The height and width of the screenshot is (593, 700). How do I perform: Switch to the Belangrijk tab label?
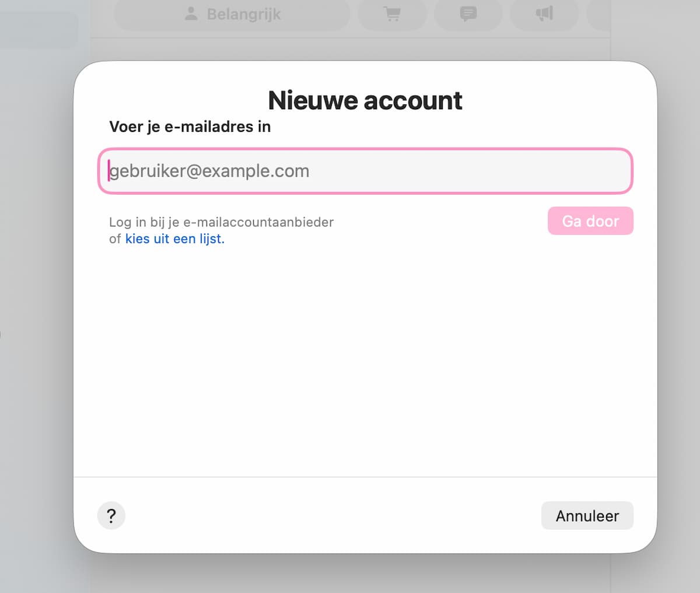tap(243, 14)
